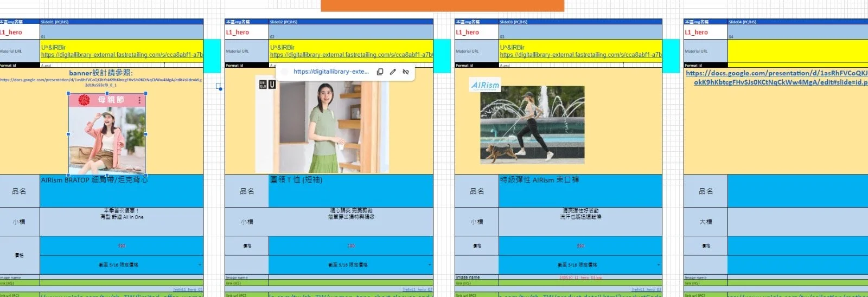Select the empty yellow Material URL cell in Slide04 block
Screen dimensions: 868x297
[x=797, y=51]
